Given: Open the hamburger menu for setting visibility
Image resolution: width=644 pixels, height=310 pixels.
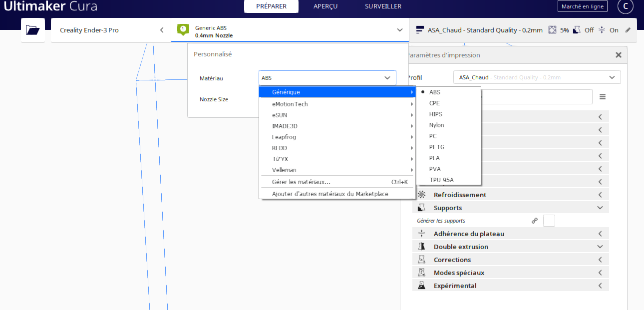Looking at the screenshot, I should [x=603, y=97].
